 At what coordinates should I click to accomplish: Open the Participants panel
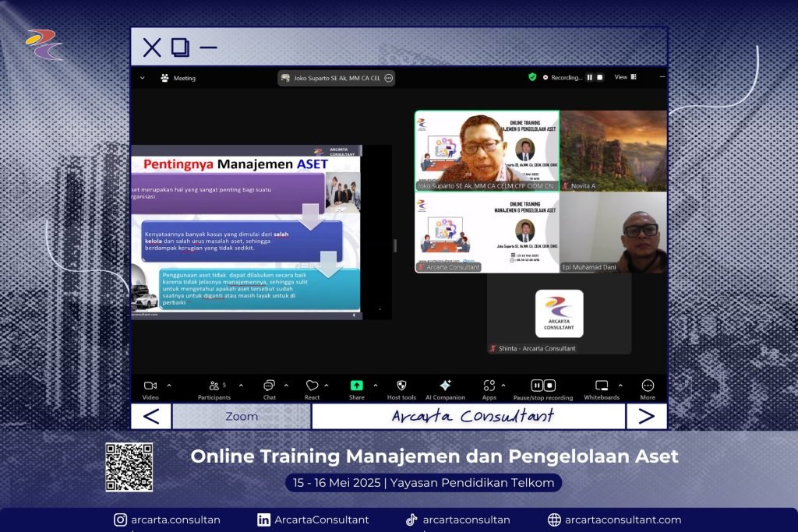(x=214, y=389)
